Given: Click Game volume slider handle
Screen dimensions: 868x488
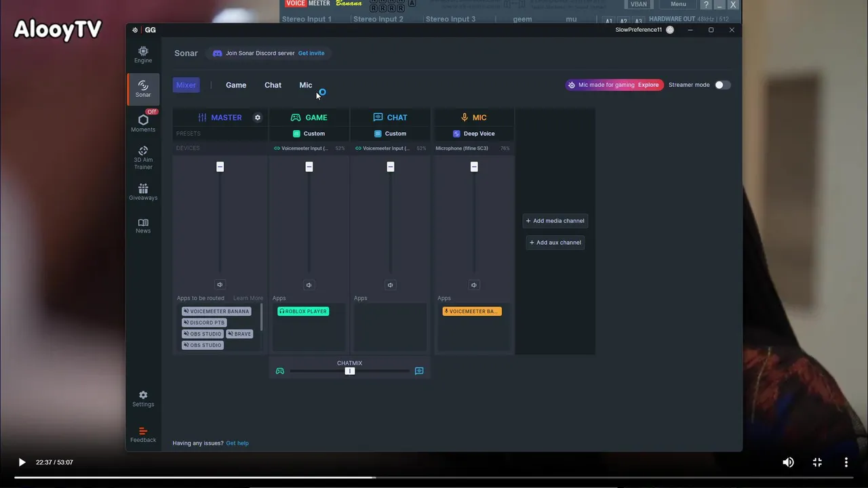Looking at the screenshot, I should pos(309,167).
